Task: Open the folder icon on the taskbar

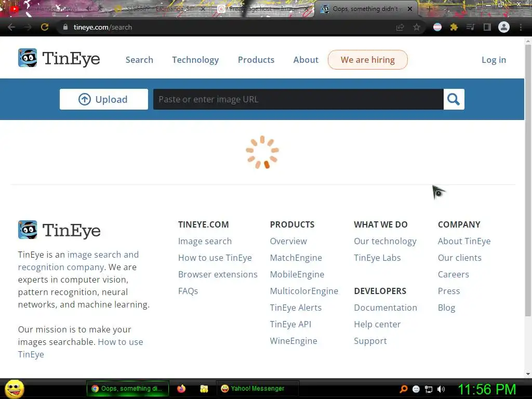Action: [x=204, y=389]
